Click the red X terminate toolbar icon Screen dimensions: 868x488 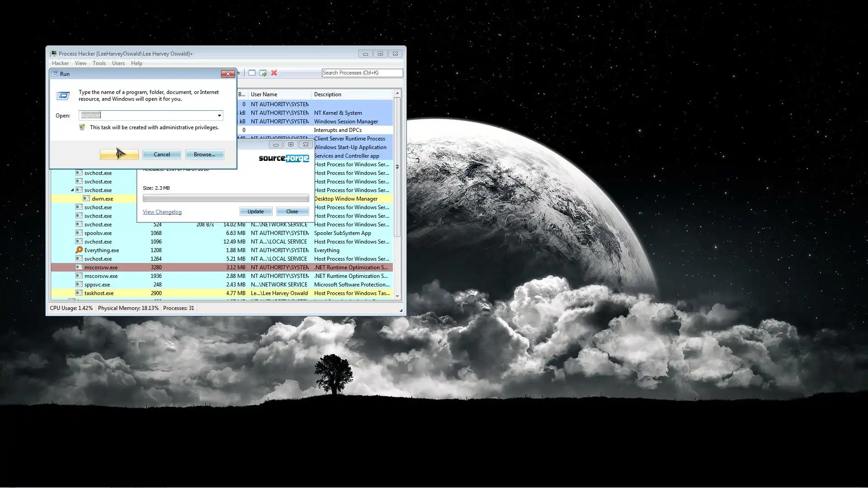tap(274, 73)
